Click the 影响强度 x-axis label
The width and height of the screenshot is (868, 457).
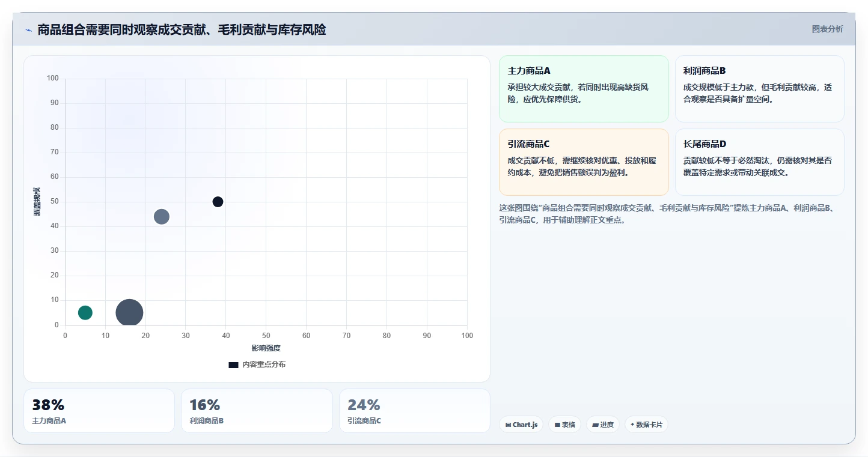266,348
